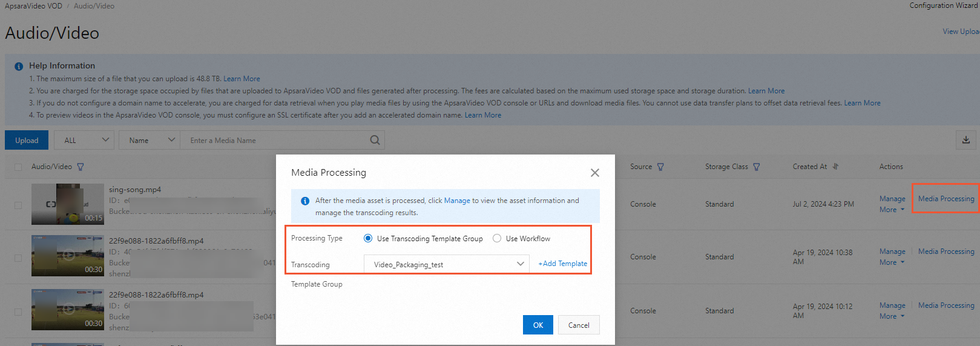Image resolution: width=980 pixels, height=346 pixels.
Task: Click the Source column filter icon
Action: coord(660,167)
